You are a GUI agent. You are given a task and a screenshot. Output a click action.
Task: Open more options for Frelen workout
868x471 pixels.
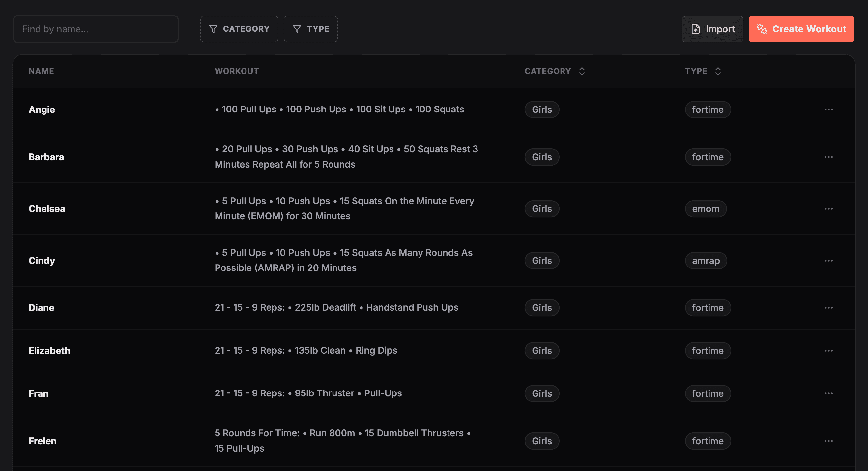click(x=828, y=441)
